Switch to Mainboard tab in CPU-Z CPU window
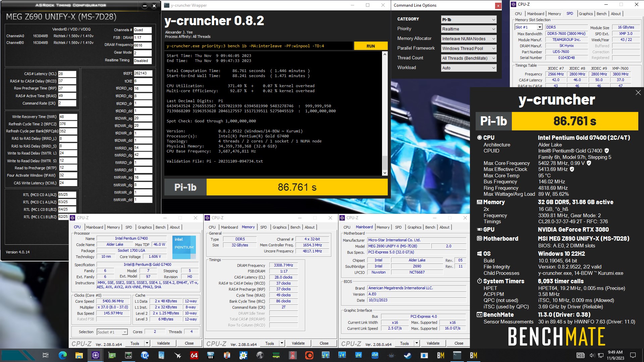 95,227
